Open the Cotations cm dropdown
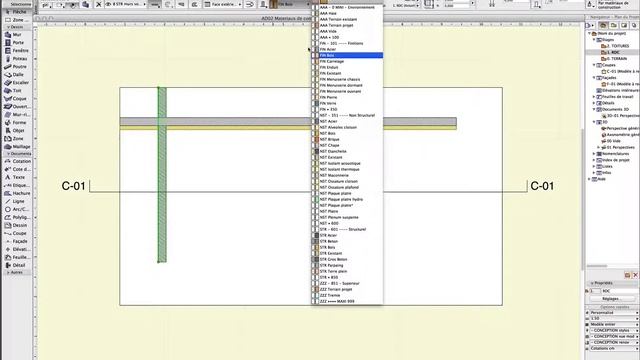The height and width of the screenshot is (360, 640). pos(613,348)
